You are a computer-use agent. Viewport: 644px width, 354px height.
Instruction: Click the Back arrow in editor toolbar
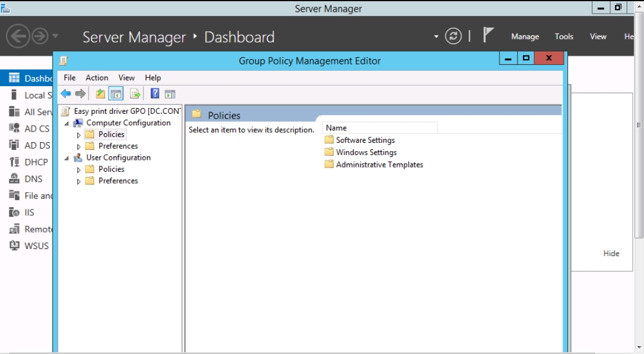tap(66, 94)
